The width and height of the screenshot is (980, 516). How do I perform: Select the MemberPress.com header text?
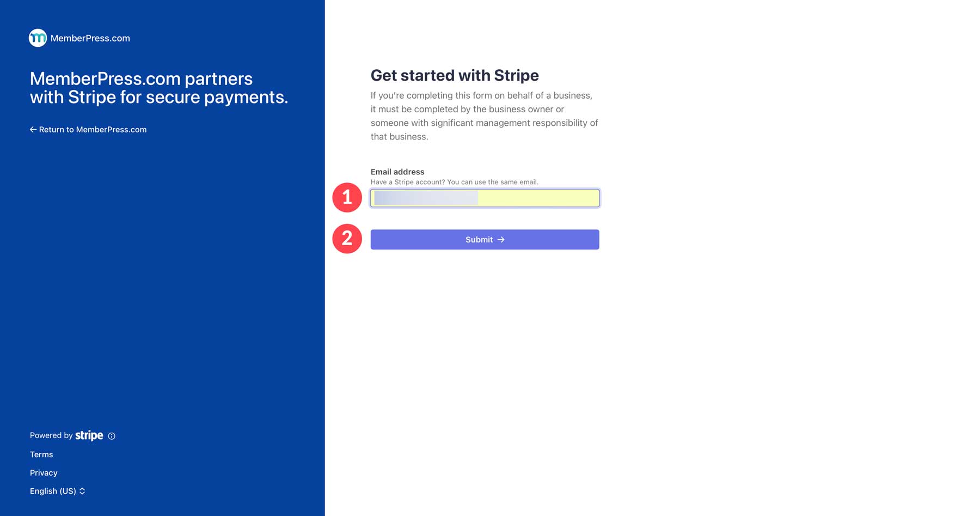click(90, 38)
